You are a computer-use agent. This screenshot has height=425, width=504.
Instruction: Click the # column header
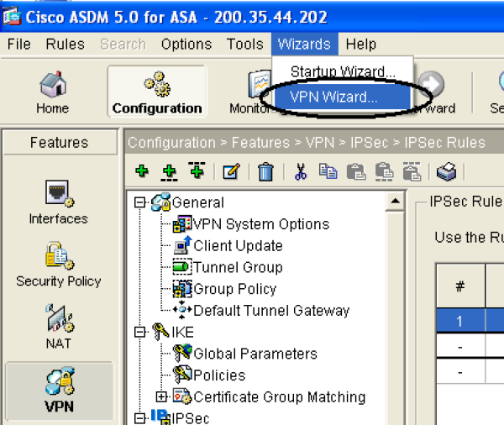click(x=460, y=286)
